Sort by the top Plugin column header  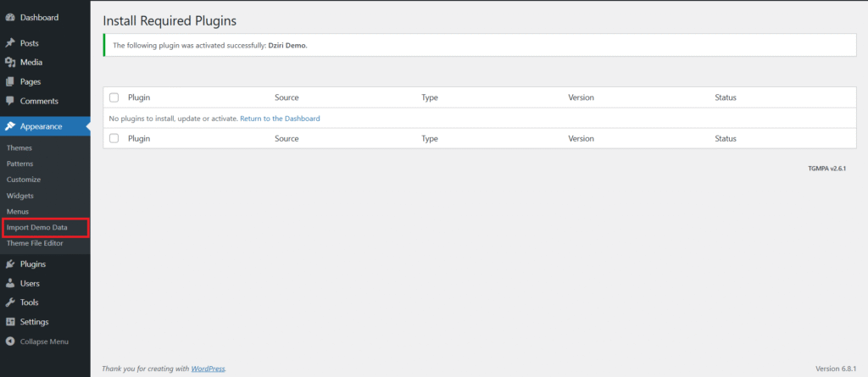point(139,97)
